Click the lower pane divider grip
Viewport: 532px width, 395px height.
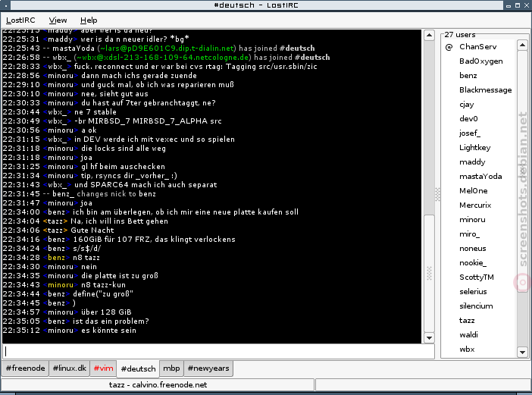(429, 273)
